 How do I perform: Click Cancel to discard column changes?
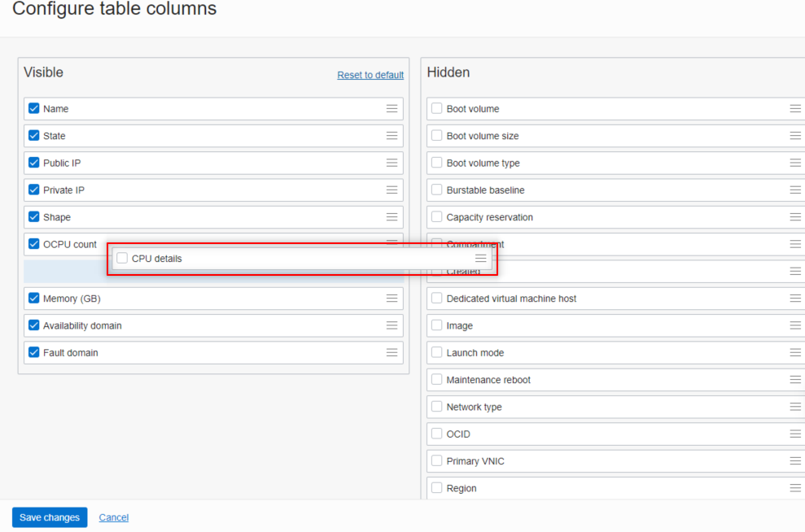point(113,517)
